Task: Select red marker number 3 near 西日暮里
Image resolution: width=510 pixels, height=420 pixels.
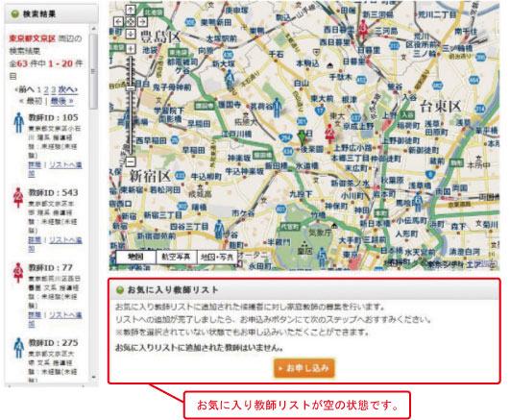Action: pyautogui.click(x=363, y=30)
